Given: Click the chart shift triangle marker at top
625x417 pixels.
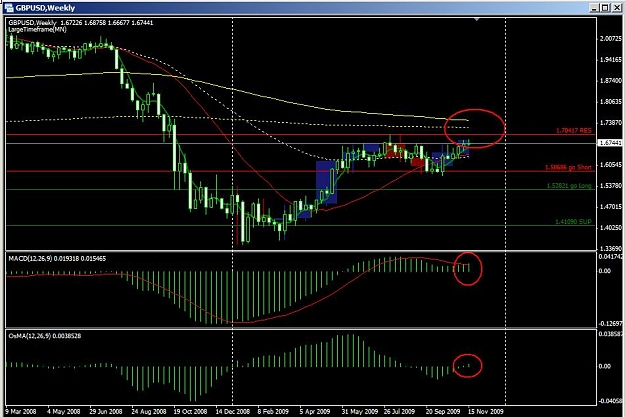Looking at the screenshot, I should click(x=476, y=19).
